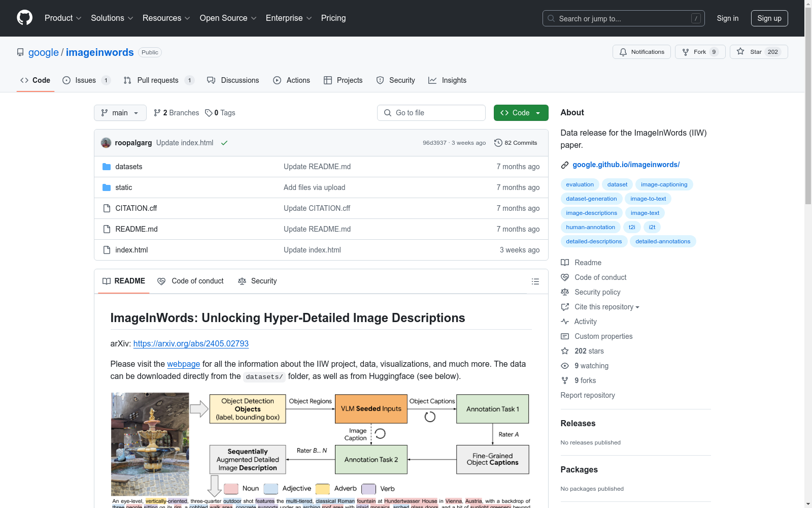This screenshot has height=508, width=812.
Task: Click the Sign up button
Action: pyautogui.click(x=769, y=18)
